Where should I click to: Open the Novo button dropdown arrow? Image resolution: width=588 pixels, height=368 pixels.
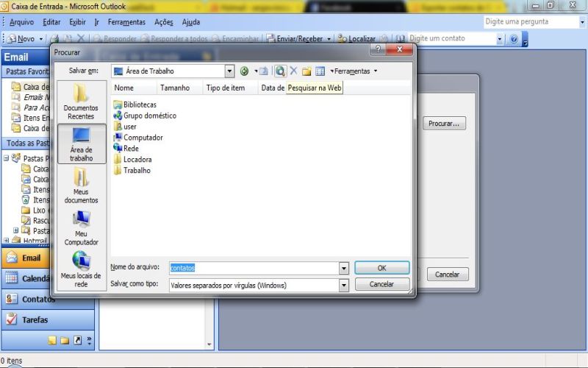pyautogui.click(x=41, y=39)
